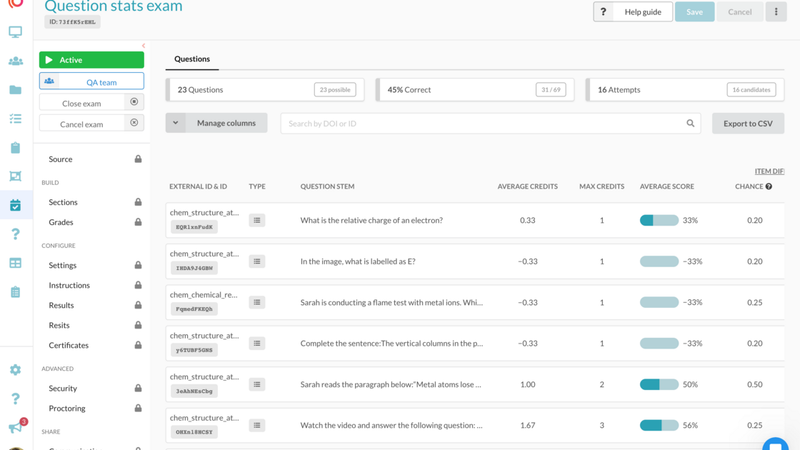Click the 23 Questions summary card
The height and width of the screenshot is (450, 800).
[x=265, y=90]
